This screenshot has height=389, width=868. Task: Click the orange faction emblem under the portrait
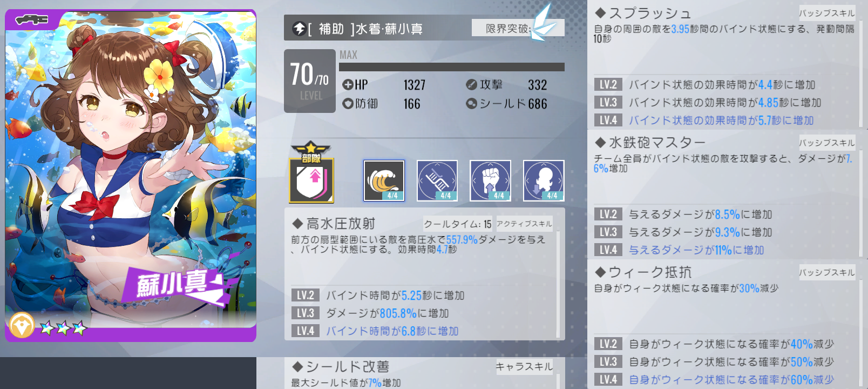tap(22, 326)
